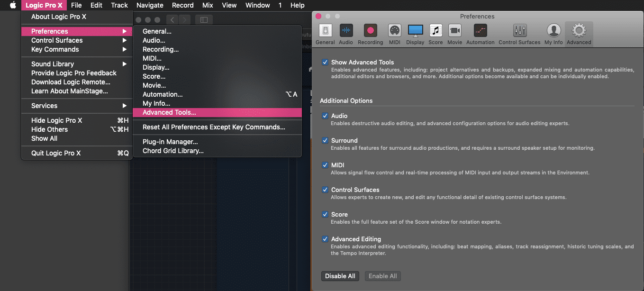Expand the Preferences submenu item
This screenshot has height=291, width=644.
(77, 31)
